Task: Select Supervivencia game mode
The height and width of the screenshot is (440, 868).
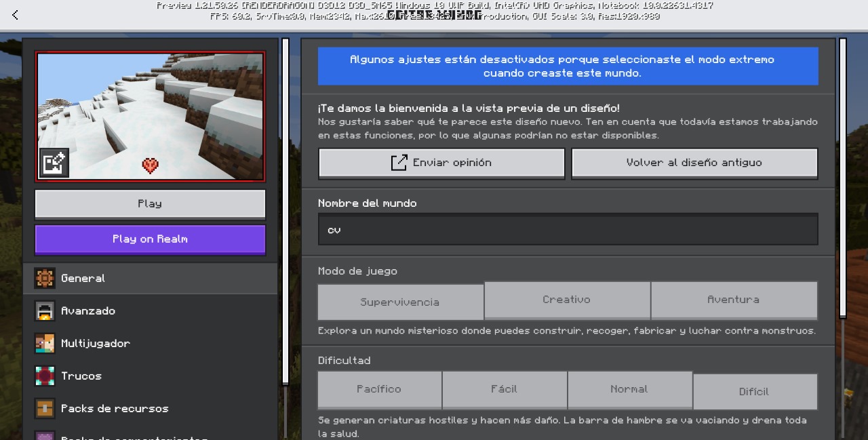Action: pos(400,302)
